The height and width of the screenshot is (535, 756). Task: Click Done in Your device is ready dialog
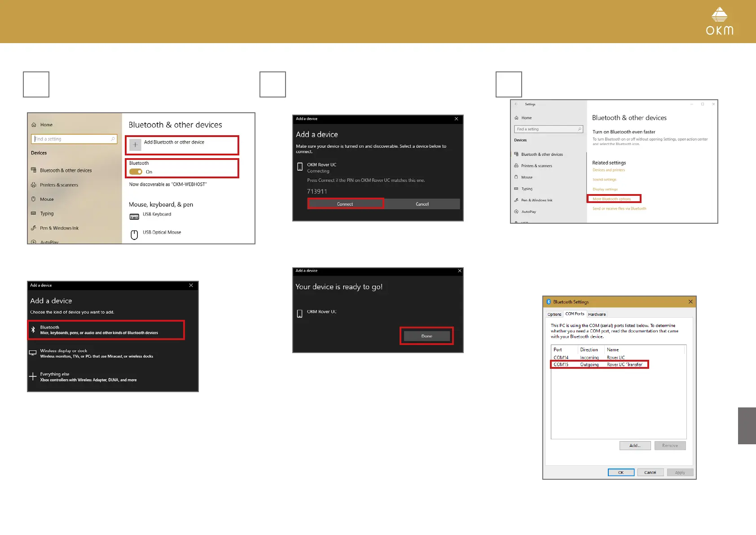pyautogui.click(x=426, y=336)
